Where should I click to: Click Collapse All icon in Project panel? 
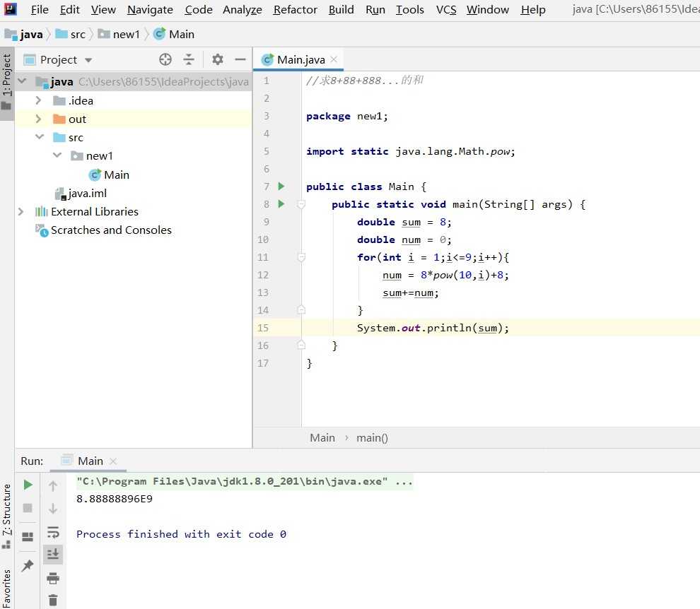(x=189, y=59)
